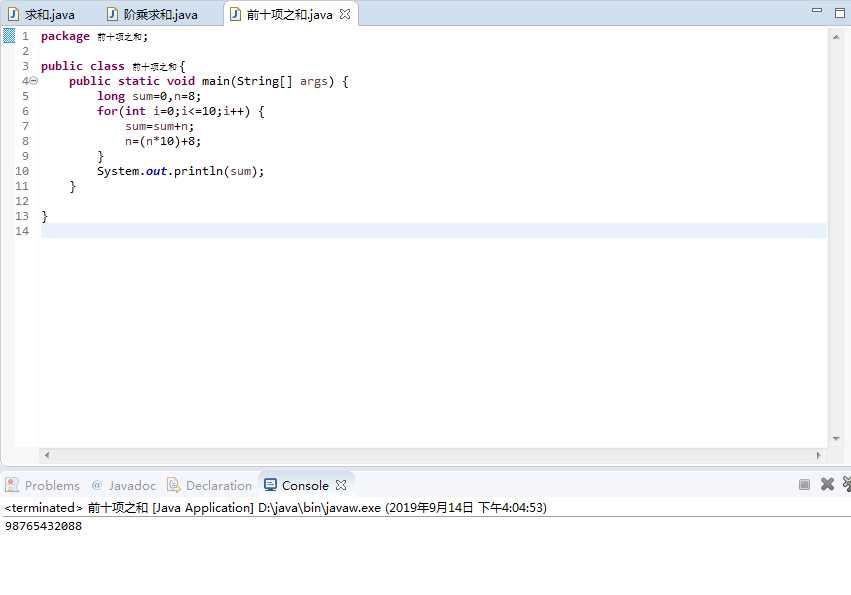Click the console output 98765432088

pyautogui.click(x=43, y=526)
